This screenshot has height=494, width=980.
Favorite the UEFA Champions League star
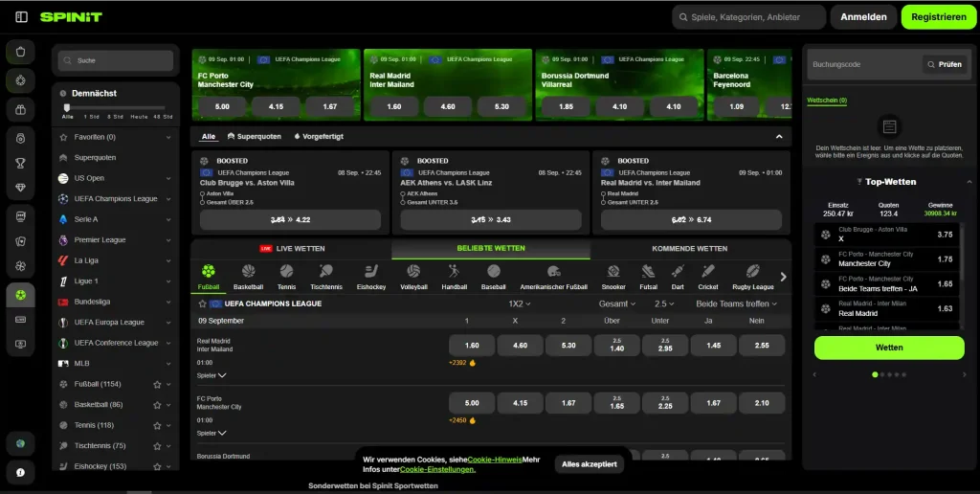click(203, 303)
